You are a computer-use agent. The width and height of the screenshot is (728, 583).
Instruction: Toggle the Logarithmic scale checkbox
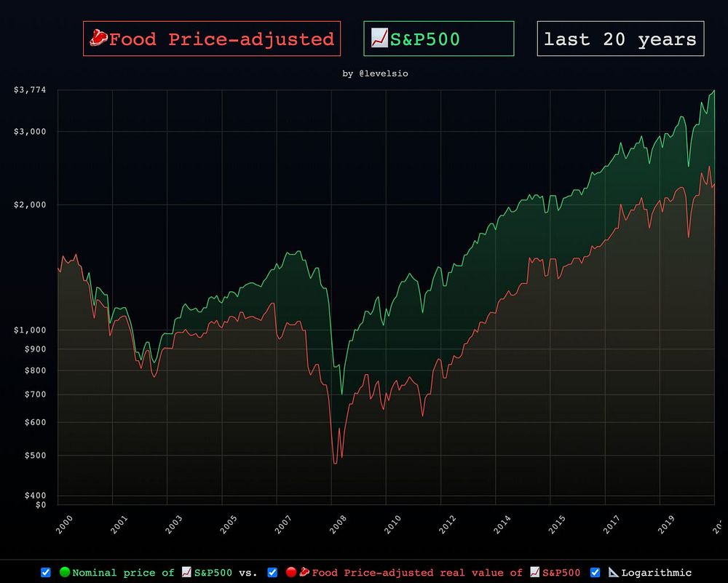point(595,572)
